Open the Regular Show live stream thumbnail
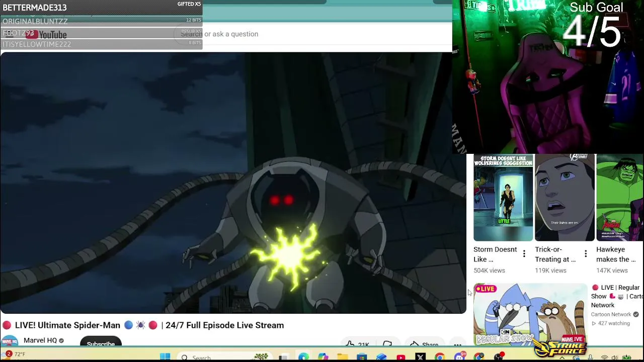The height and width of the screenshot is (362, 644). 530,314
